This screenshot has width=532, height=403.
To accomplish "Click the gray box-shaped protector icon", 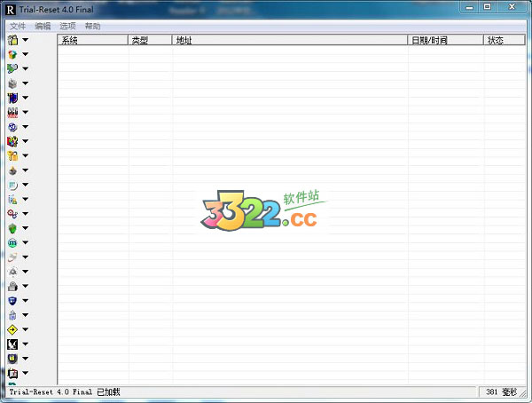I will coord(12,83).
